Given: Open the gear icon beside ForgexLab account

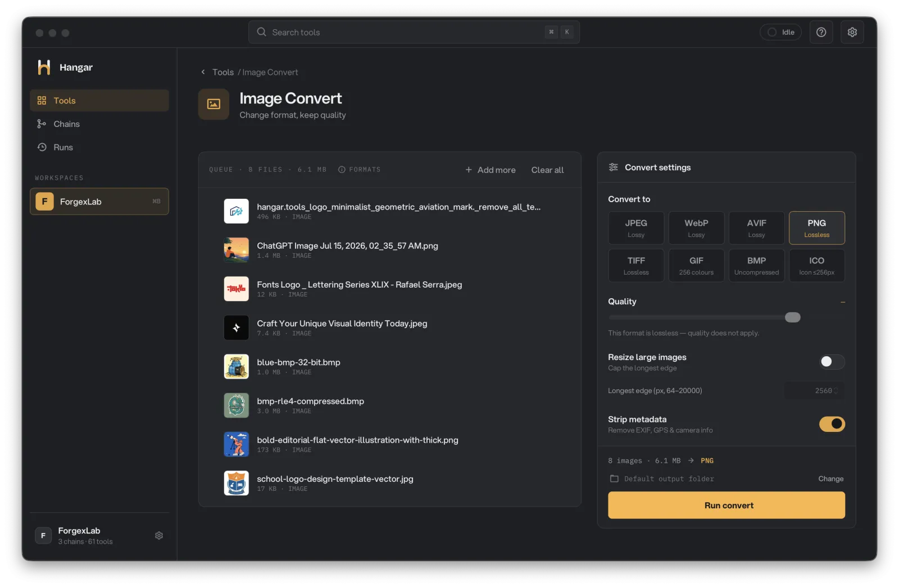Looking at the screenshot, I should tap(159, 536).
